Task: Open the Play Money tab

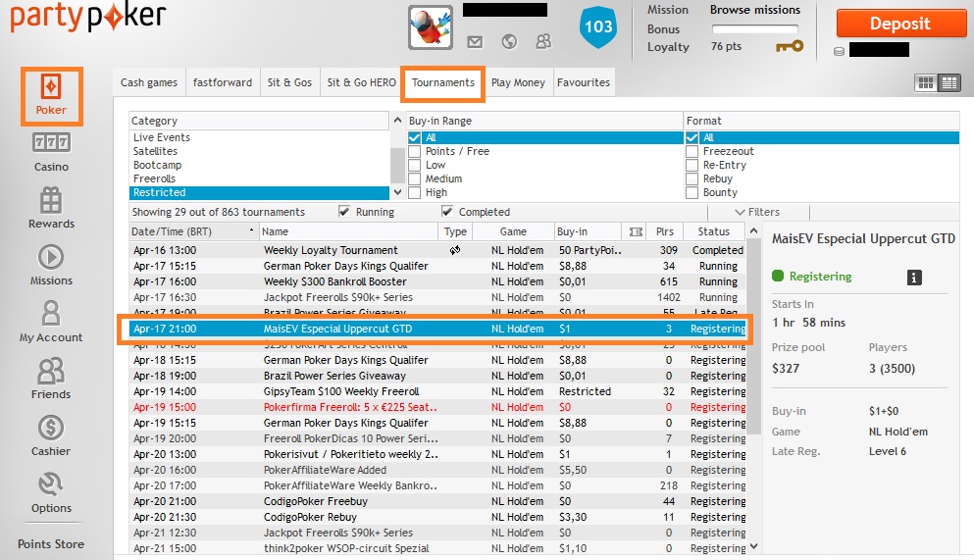Action: tap(518, 82)
